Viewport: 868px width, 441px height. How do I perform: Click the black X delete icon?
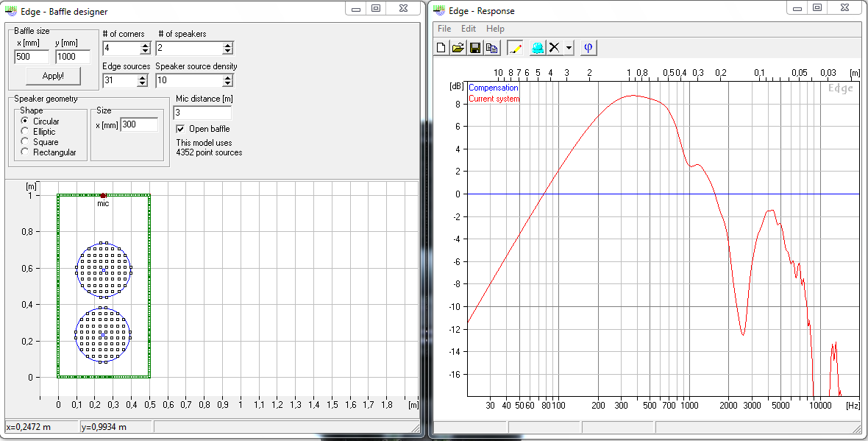click(555, 48)
